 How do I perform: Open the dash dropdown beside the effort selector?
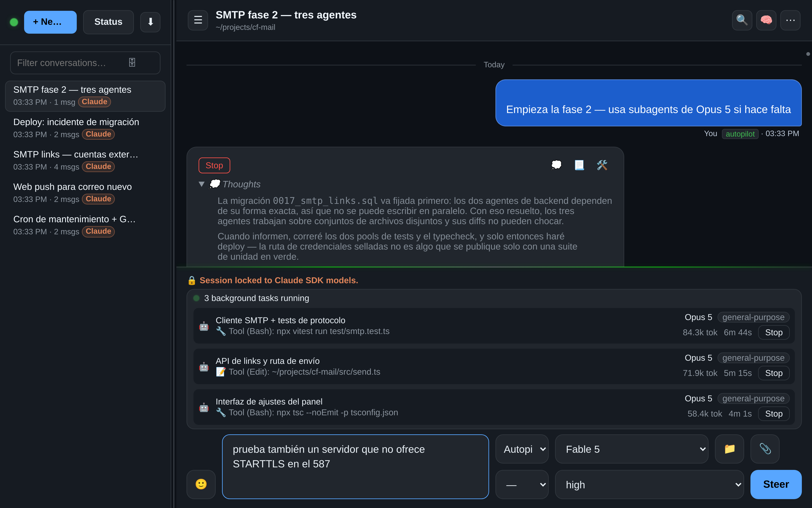click(522, 485)
